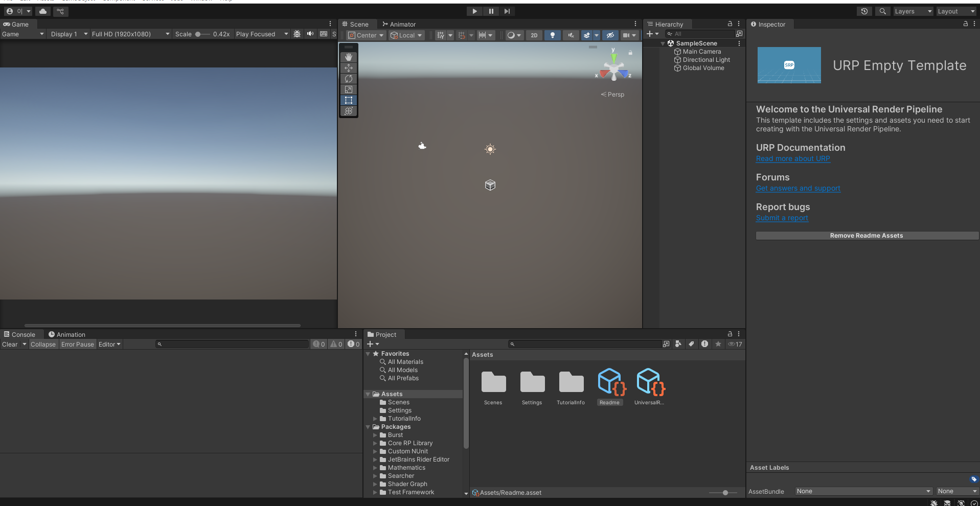The height and width of the screenshot is (506, 980).
Task: Open the Submit a report link
Action: tap(782, 218)
